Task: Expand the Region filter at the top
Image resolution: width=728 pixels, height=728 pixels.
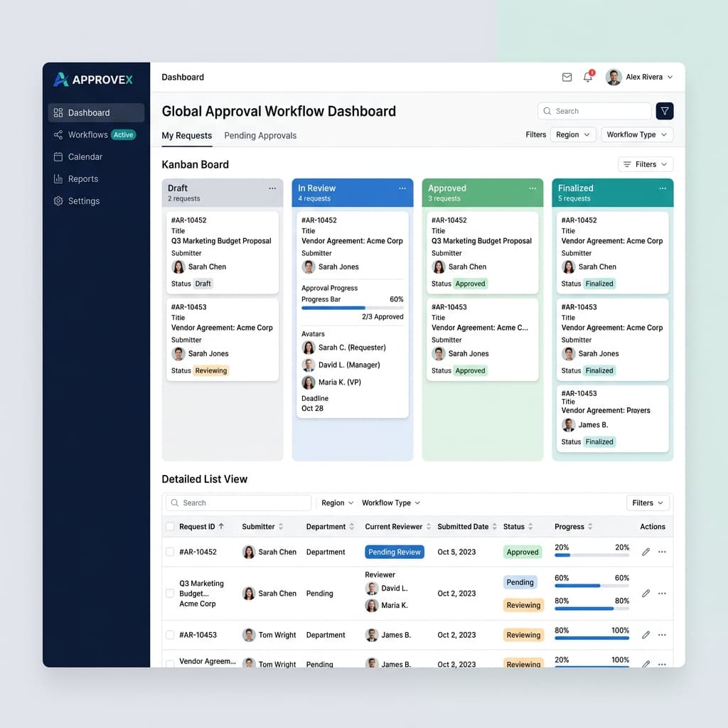Action: point(573,134)
